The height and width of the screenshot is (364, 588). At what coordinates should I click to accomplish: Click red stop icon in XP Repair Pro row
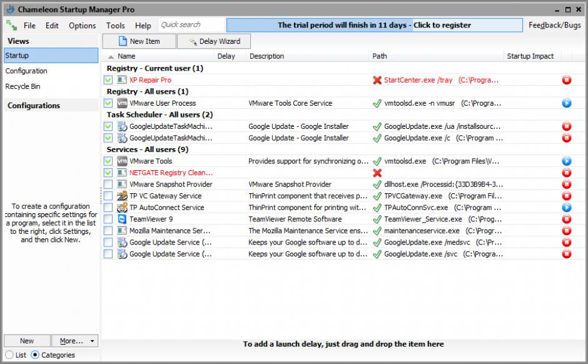pyautogui.click(x=566, y=80)
